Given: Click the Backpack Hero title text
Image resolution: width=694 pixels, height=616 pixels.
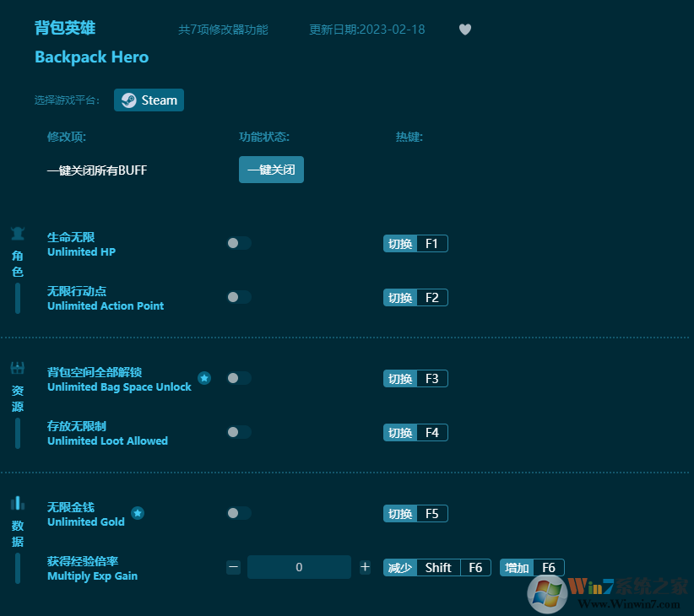Looking at the screenshot, I should tap(92, 57).
